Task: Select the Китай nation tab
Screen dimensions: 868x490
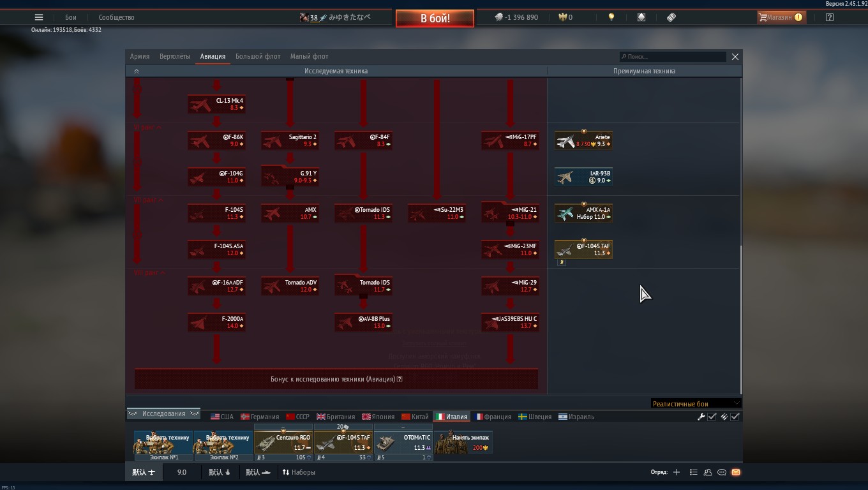Action: tap(414, 417)
